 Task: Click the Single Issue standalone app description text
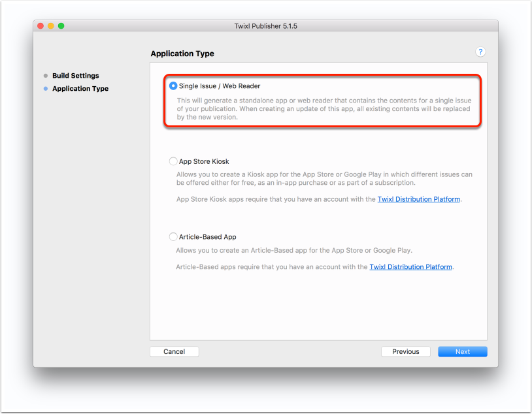click(324, 109)
